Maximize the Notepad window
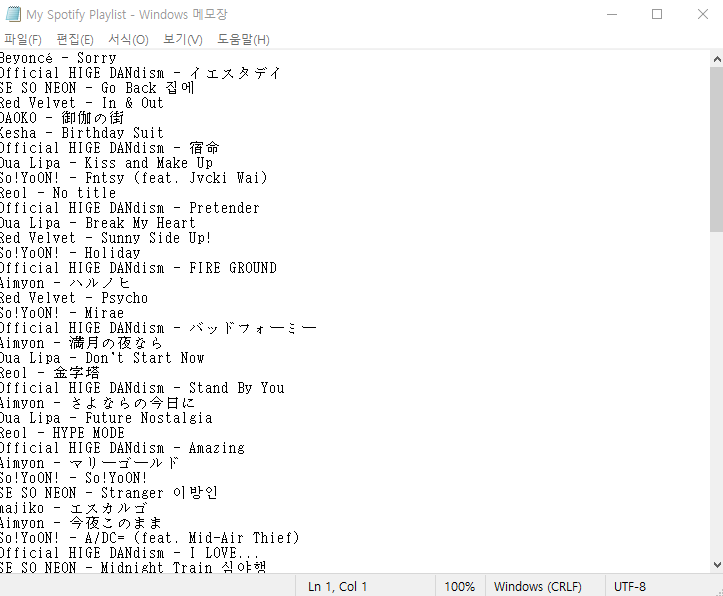Image resolution: width=723 pixels, height=596 pixels. tap(657, 14)
